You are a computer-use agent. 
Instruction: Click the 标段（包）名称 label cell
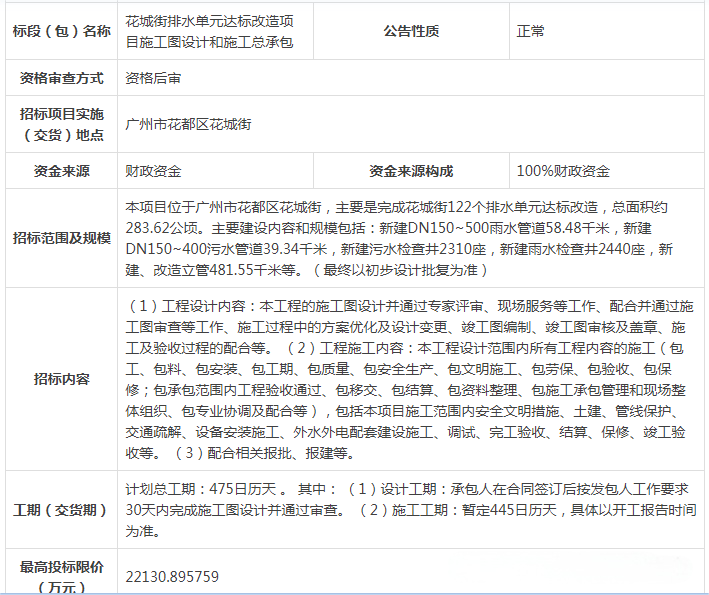(62, 31)
